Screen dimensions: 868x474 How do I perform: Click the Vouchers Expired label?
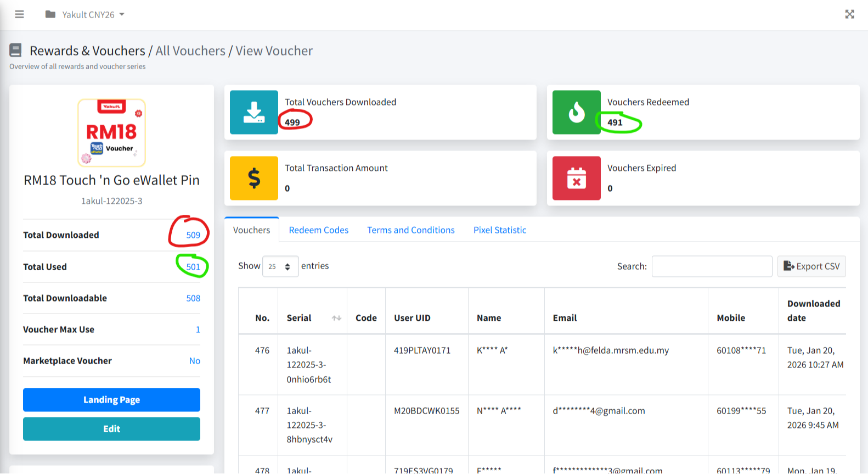click(x=641, y=168)
